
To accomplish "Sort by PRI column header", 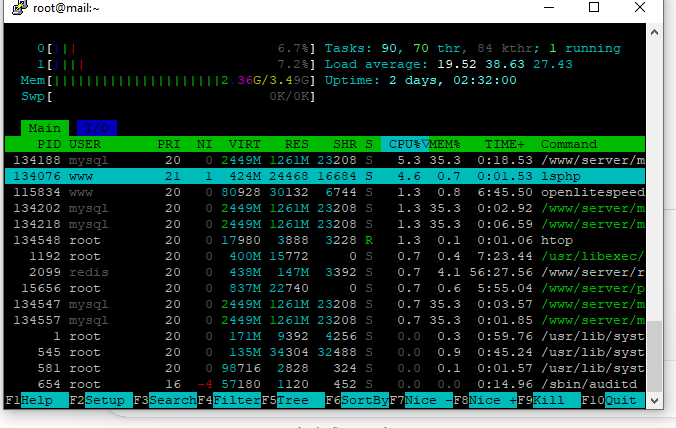I will pyautogui.click(x=169, y=144).
